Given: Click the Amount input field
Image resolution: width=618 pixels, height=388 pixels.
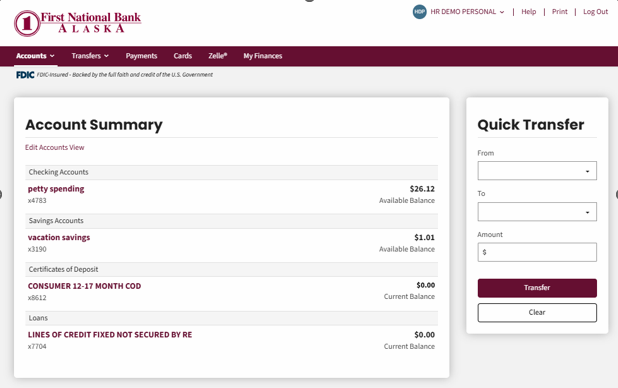Looking at the screenshot, I should click(x=537, y=252).
